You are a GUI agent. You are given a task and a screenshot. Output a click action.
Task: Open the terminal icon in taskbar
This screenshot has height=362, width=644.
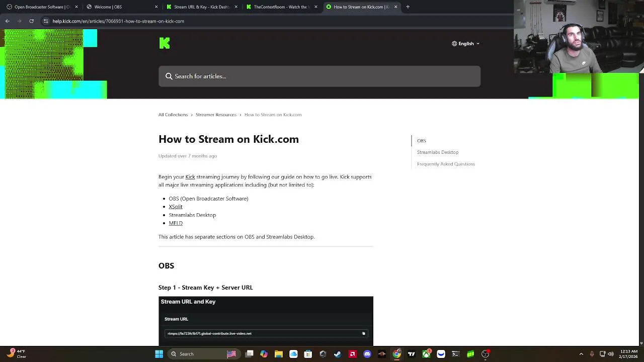pos(456,354)
